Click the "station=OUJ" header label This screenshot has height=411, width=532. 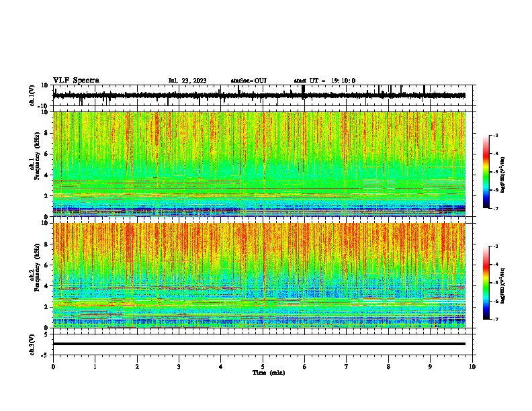pyautogui.click(x=249, y=81)
